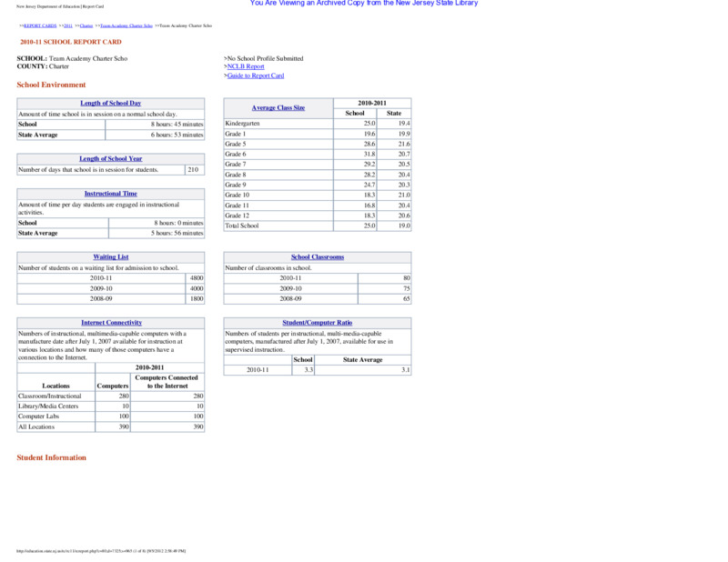
Task: Select the "No School Profile Submitted" text
Action: coord(264,58)
